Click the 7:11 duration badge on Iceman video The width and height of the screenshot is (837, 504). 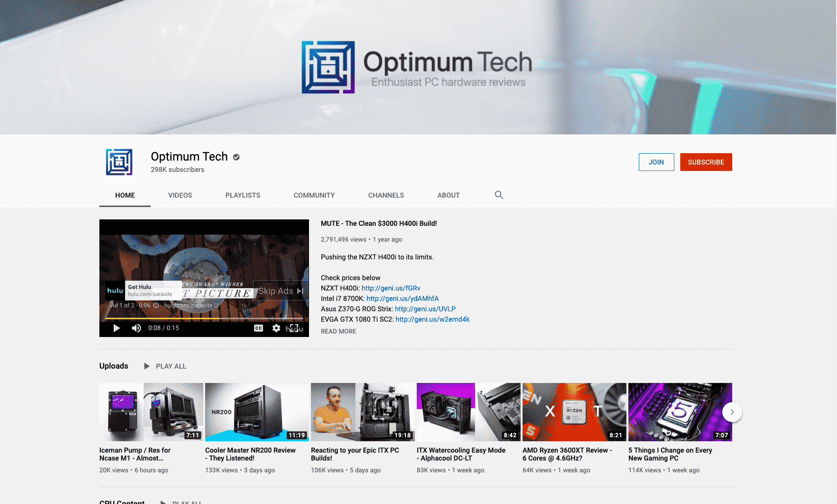[x=193, y=435]
